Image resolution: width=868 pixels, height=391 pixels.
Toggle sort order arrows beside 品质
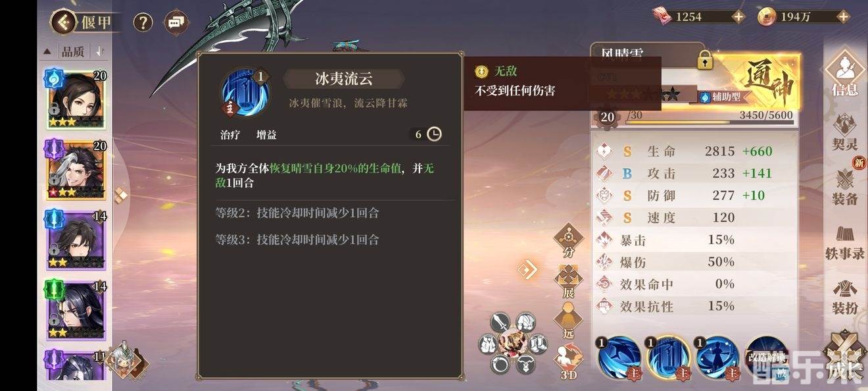click(x=100, y=51)
